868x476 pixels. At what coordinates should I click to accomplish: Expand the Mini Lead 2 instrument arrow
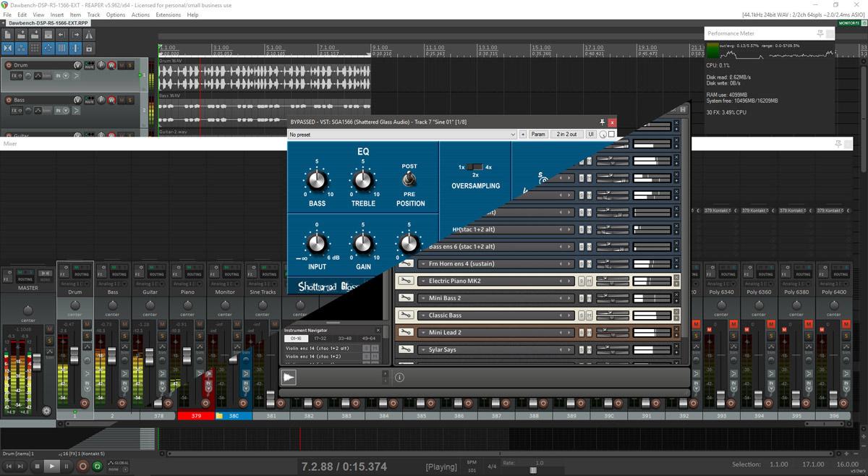pos(422,333)
